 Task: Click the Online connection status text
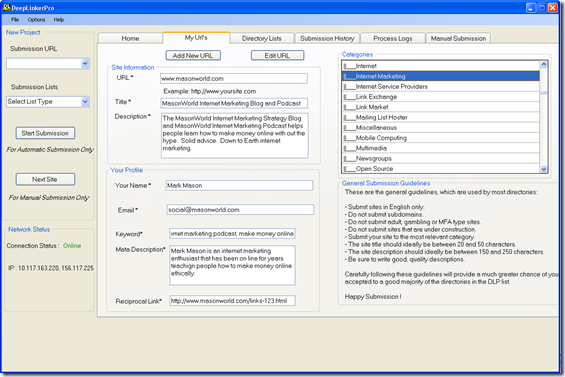(x=72, y=246)
